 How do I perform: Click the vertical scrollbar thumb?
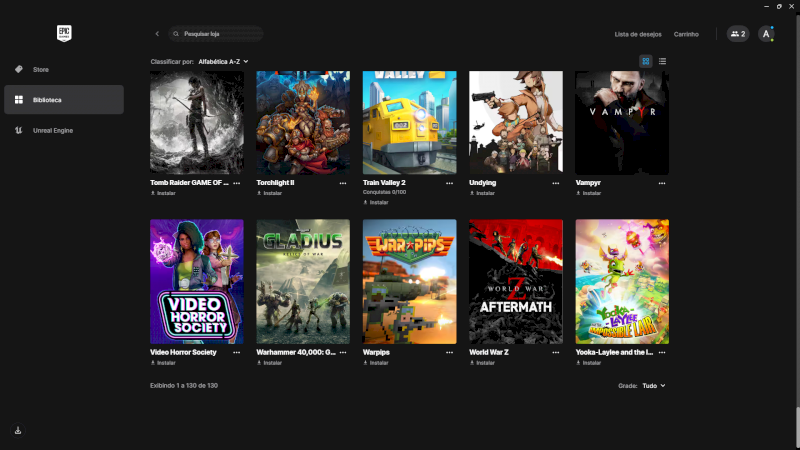click(x=797, y=429)
